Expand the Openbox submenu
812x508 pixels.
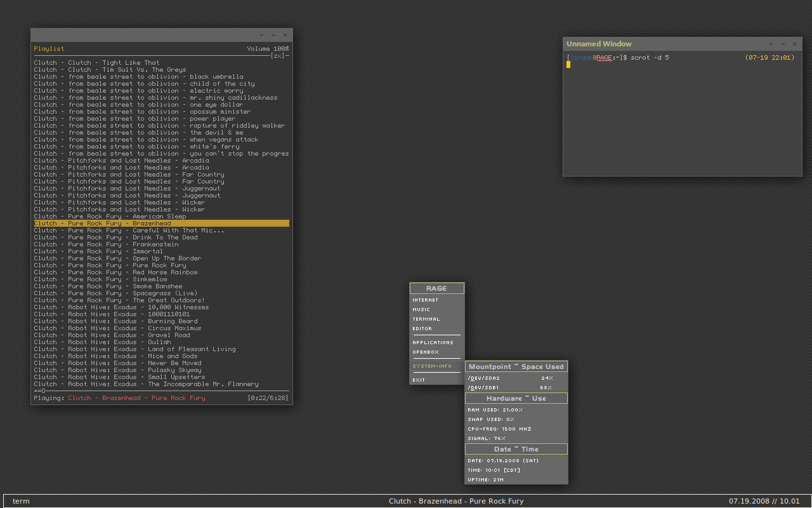tap(425, 352)
